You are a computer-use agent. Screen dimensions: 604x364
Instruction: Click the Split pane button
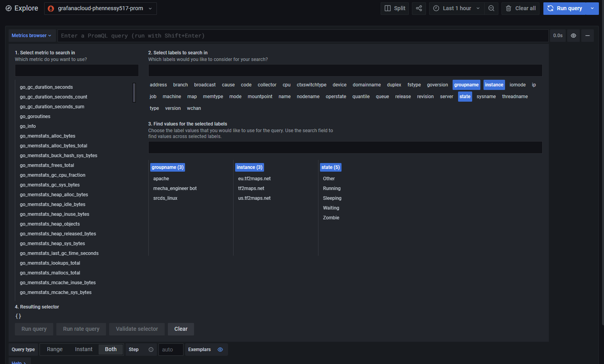[394, 8]
